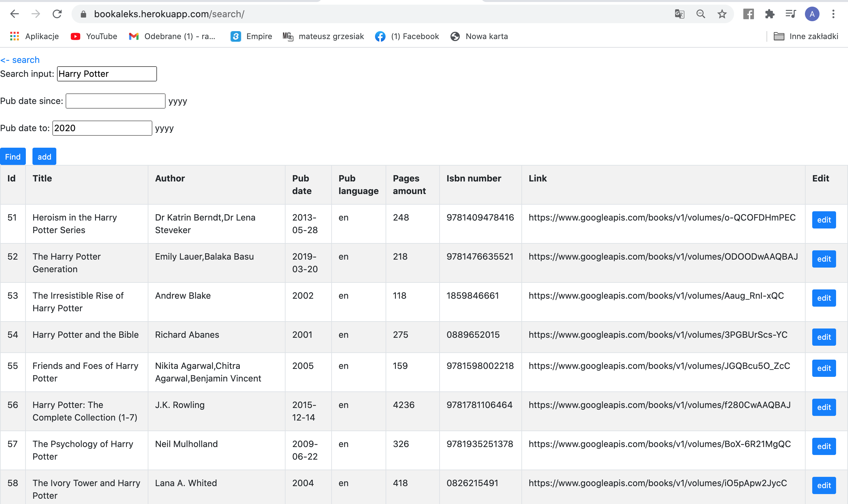This screenshot has height=504, width=848.
Task: Bookmark page with star icon
Action: (721, 14)
